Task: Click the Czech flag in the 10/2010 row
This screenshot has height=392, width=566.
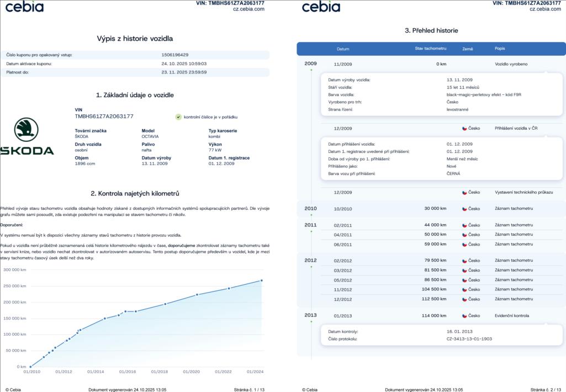Action: click(x=464, y=209)
